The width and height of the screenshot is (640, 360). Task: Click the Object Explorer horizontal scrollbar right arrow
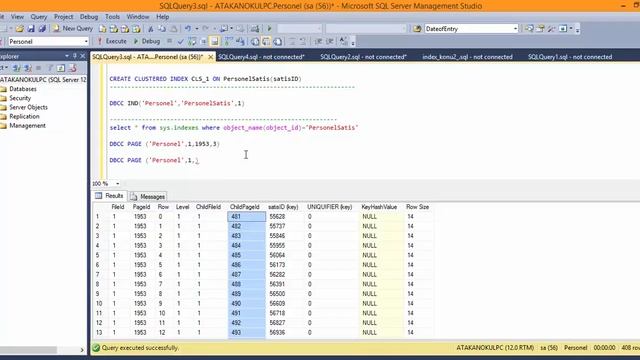tap(82, 350)
